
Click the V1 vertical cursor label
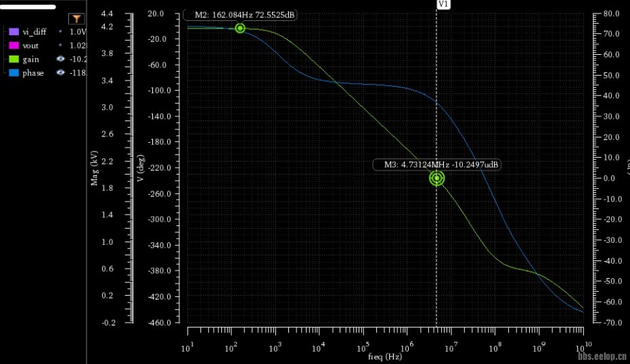[443, 4]
